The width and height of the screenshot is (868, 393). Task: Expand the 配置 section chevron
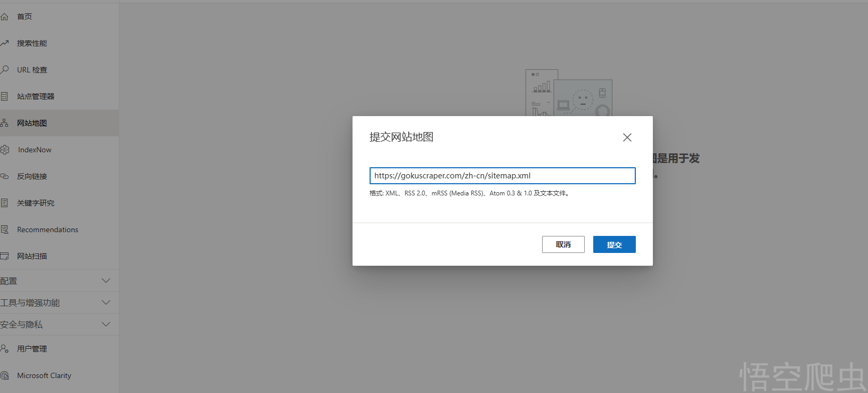pyautogui.click(x=106, y=281)
